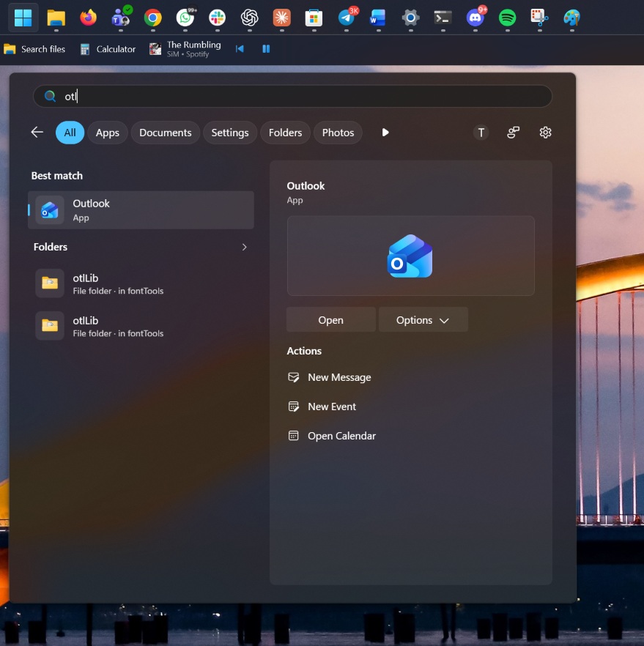Open Microsoft Store taskbar icon
The image size is (644, 646).
coord(314,18)
